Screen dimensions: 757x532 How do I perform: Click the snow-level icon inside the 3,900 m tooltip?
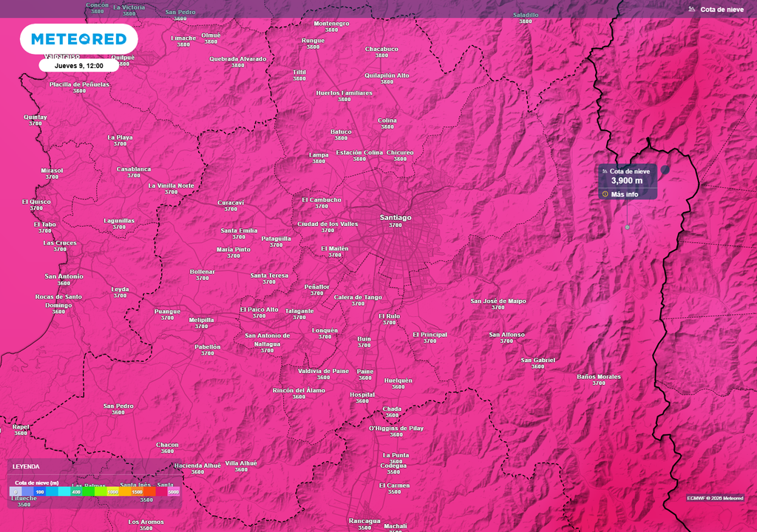pyautogui.click(x=605, y=171)
